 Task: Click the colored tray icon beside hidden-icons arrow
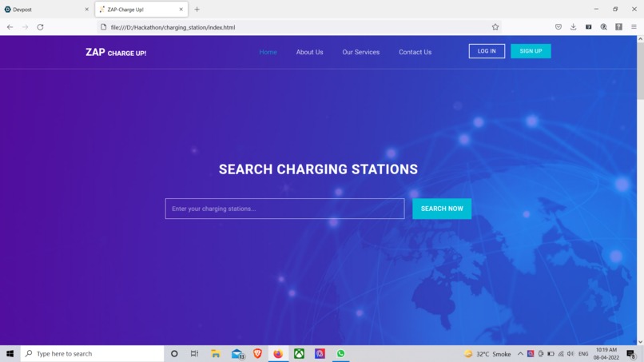point(531,354)
